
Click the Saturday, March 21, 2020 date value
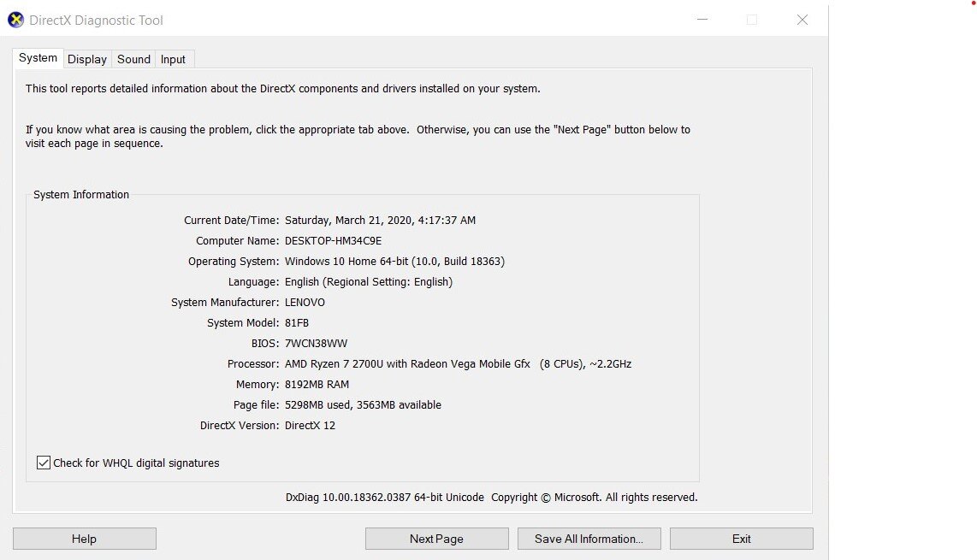pyautogui.click(x=380, y=221)
